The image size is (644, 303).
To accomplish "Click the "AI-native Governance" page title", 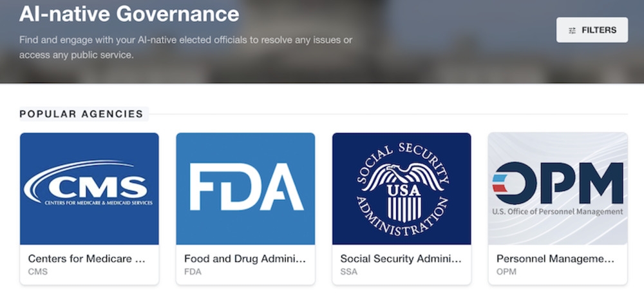I will (x=129, y=14).
